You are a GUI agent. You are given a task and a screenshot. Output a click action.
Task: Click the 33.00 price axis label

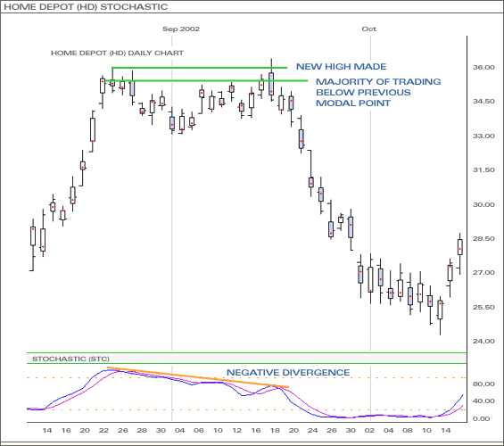tap(483, 136)
